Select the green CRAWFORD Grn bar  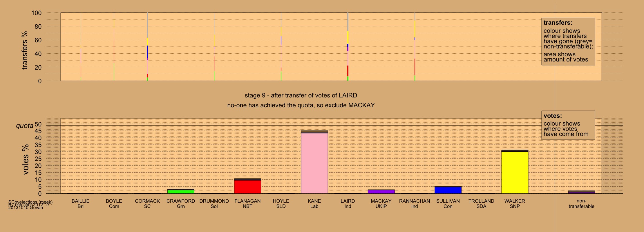tap(181, 191)
